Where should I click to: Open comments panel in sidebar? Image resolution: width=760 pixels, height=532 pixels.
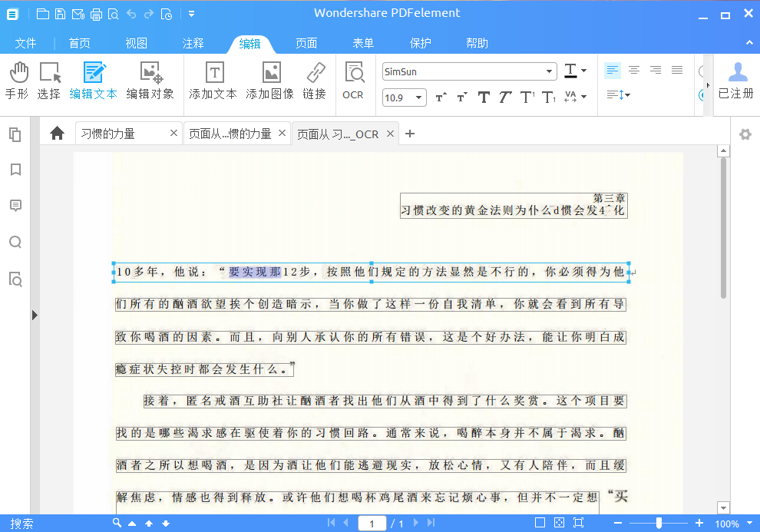15,206
